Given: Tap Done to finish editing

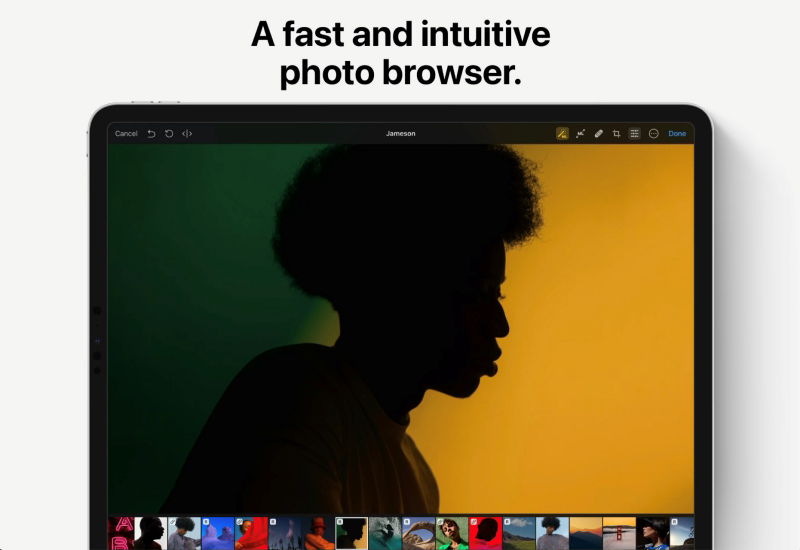Looking at the screenshot, I should point(677,134).
